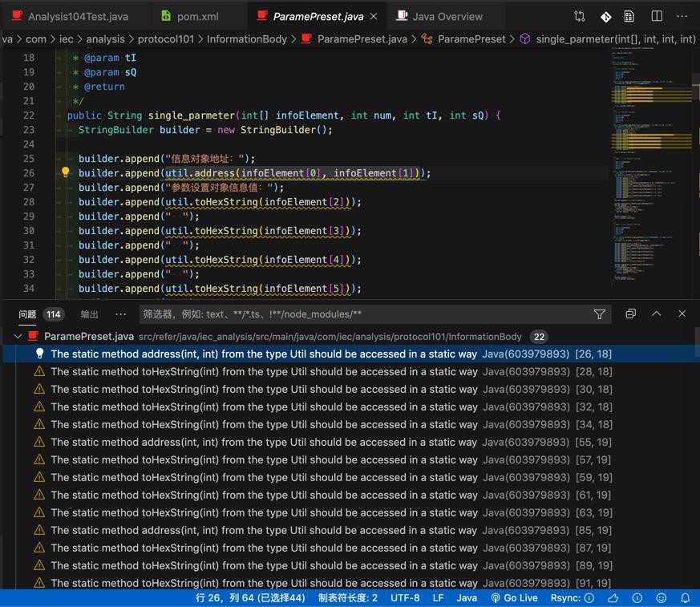The image size is (700, 607).
Task: Open More Actions ellipsis in editor toolbar
Action: (x=682, y=16)
